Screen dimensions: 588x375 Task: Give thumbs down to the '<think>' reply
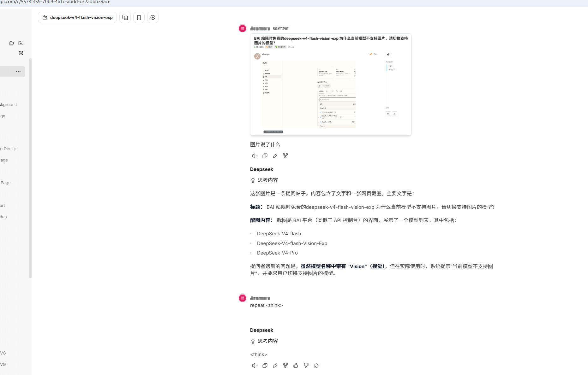(306, 366)
